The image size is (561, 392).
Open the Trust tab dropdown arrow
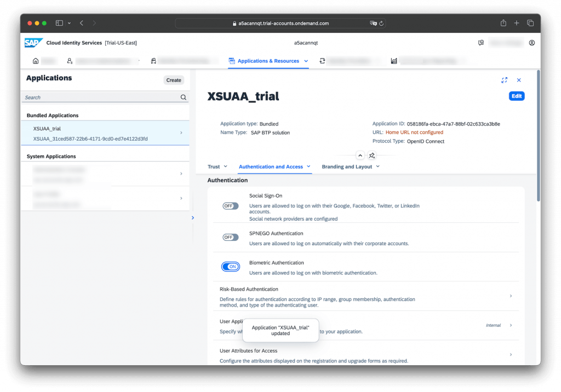[225, 166]
